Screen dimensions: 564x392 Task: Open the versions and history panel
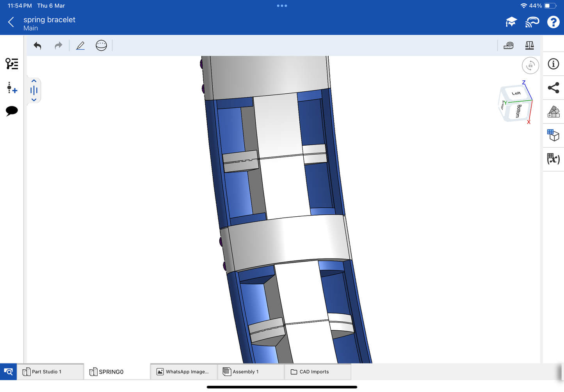tap(12, 64)
